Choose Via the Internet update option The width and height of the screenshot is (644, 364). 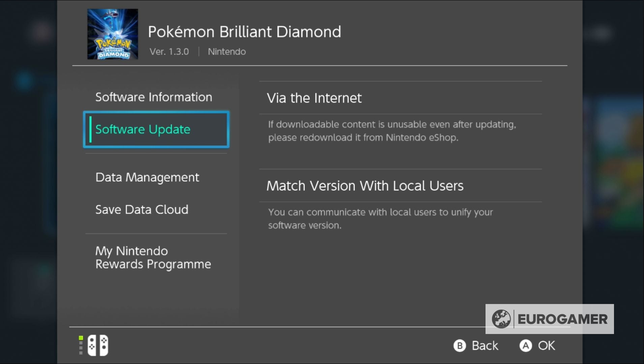click(314, 98)
